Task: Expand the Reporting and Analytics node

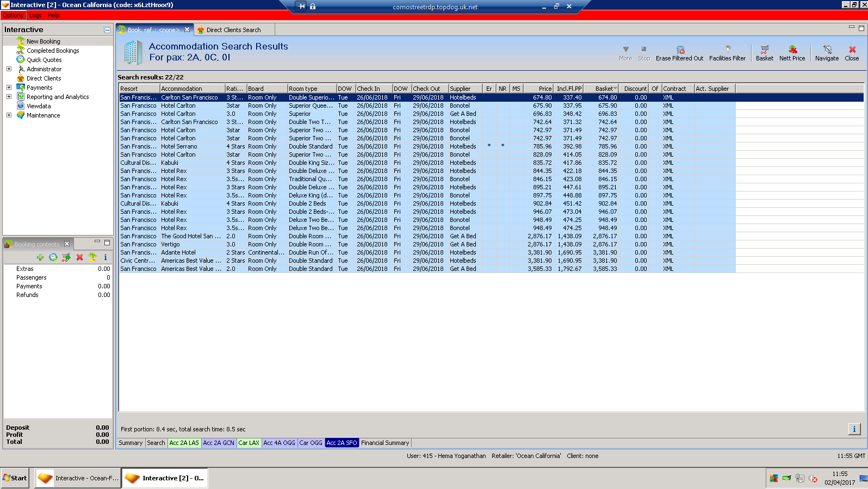Action: (9, 96)
